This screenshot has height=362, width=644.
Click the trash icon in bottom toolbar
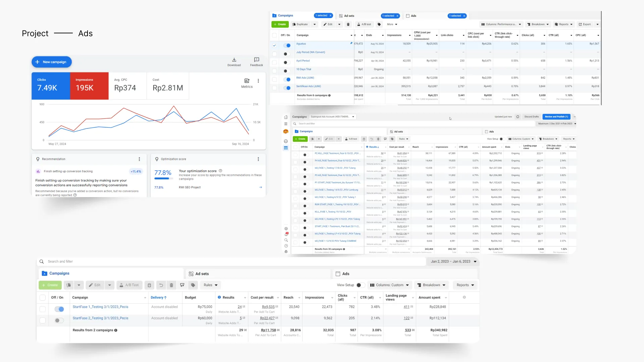pos(171,285)
